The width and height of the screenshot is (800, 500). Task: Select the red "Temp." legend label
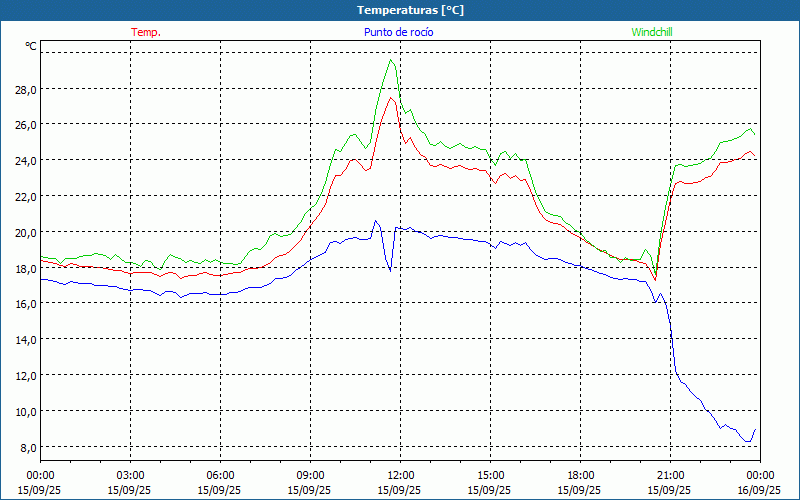[x=146, y=32]
